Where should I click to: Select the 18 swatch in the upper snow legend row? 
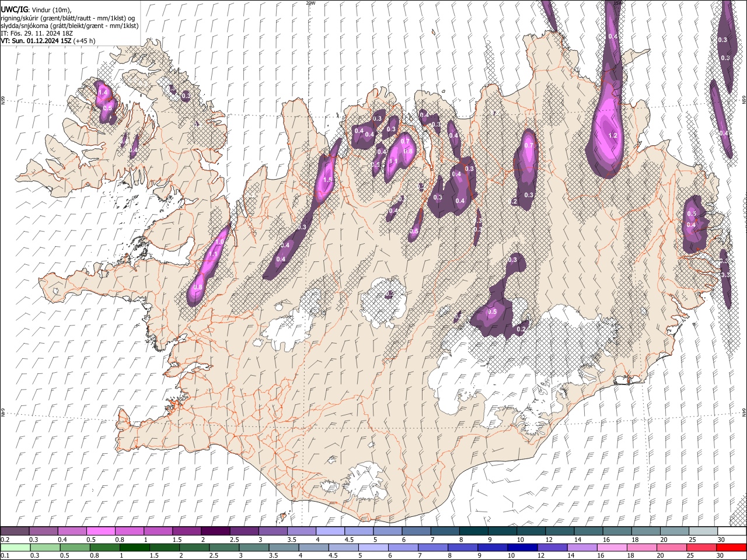click(x=645, y=531)
